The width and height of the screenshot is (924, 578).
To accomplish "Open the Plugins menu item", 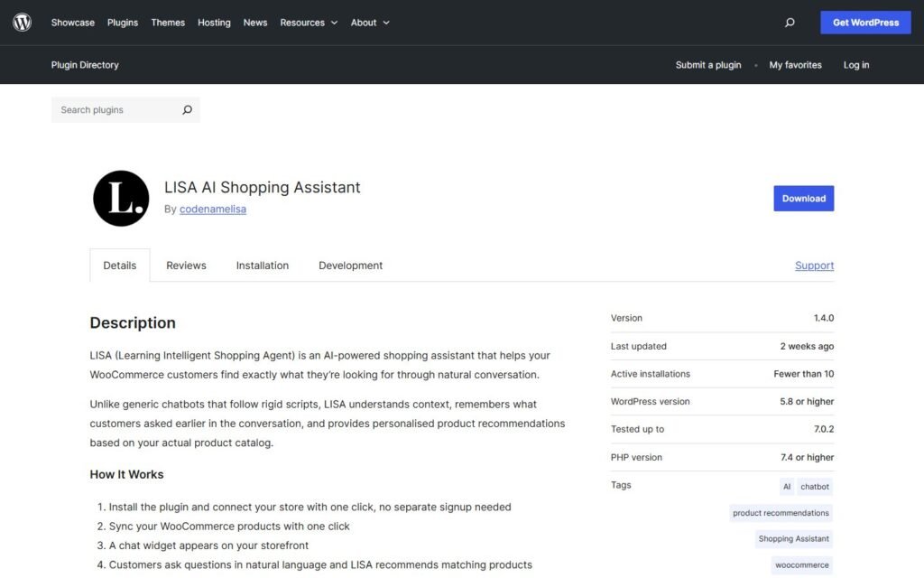I will pos(123,23).
